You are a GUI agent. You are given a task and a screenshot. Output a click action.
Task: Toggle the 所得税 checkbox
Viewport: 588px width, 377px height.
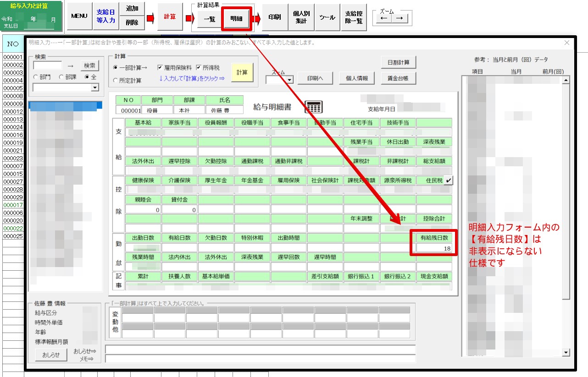tap(199, 67)
